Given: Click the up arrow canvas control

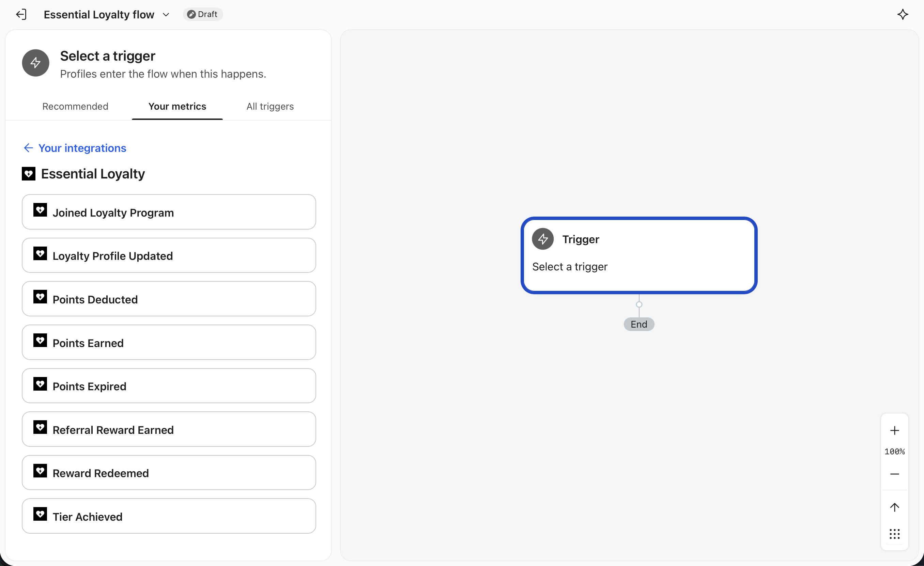Looking at the screenshot, I should (894, 507).
